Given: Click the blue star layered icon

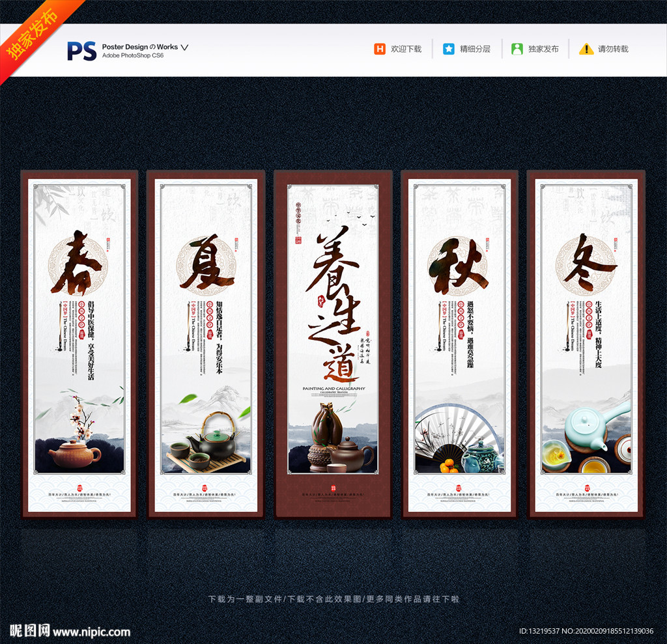Looking at the screenshot, I should pyautogui.click(x=448, y=49).
